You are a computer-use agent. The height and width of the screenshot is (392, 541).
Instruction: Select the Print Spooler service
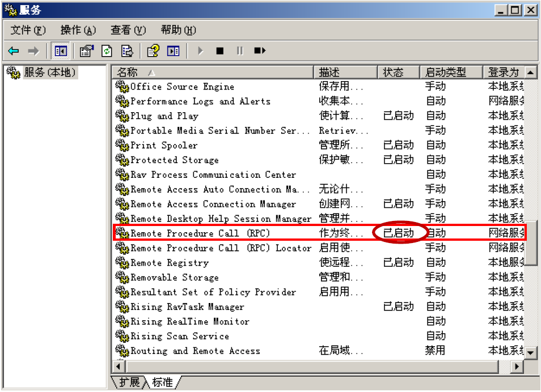click(x=164, y=146)
